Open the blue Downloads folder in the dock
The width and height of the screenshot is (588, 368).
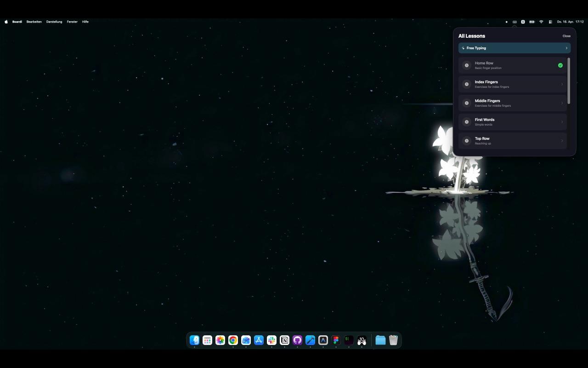tap(380, 340)
